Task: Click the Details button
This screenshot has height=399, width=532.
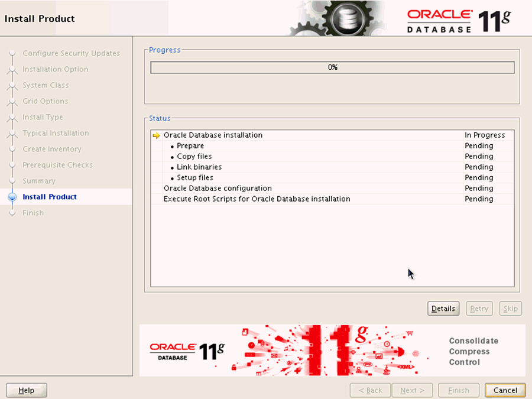Action: coord(443,309)
